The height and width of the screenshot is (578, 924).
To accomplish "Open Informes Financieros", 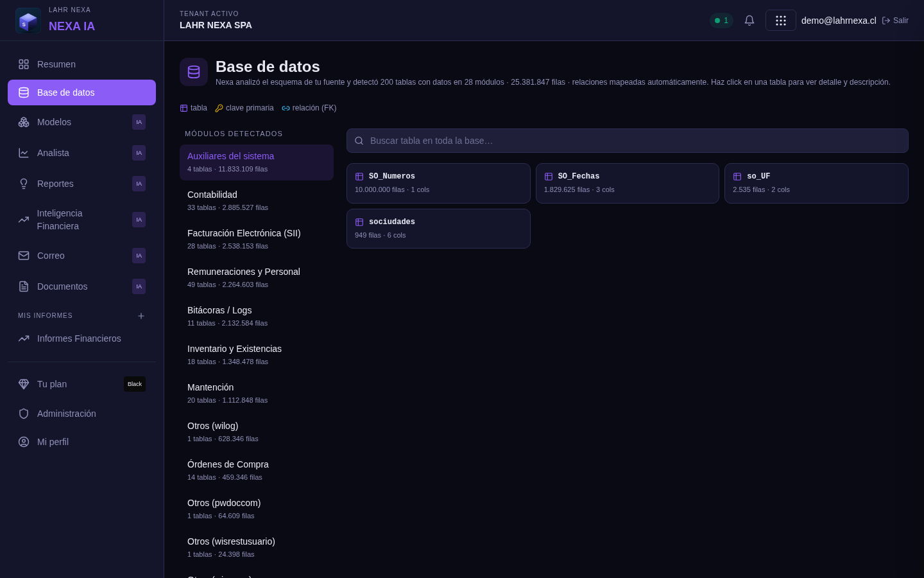I will pos(81,338).
